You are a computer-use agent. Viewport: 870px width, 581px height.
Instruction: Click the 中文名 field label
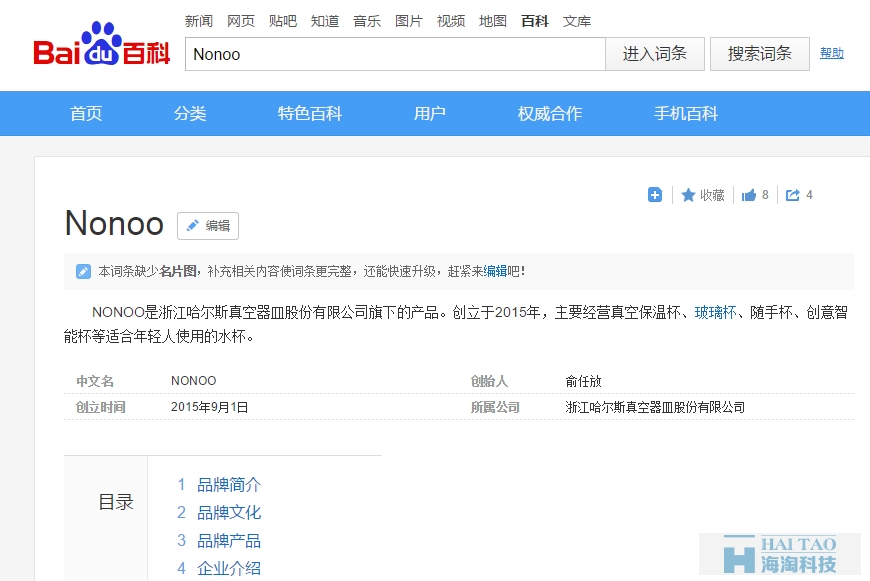pos(95,381)
